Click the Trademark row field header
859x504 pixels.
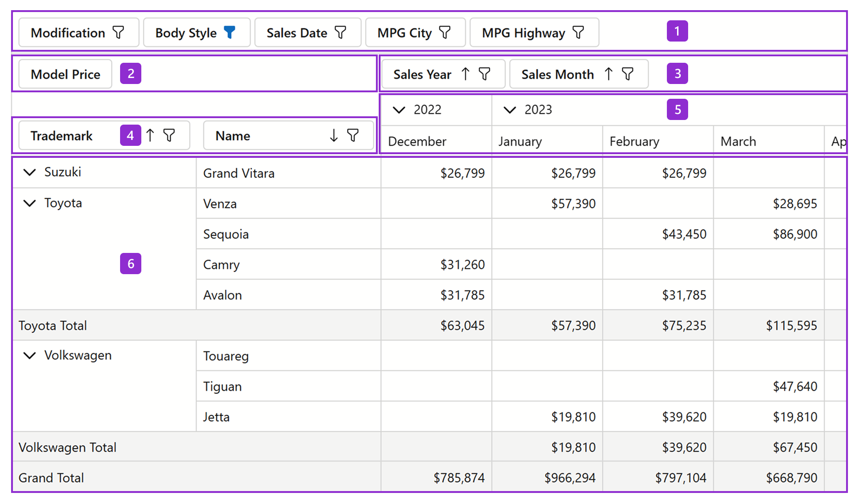pyautogui.click(x=104, y=135)
